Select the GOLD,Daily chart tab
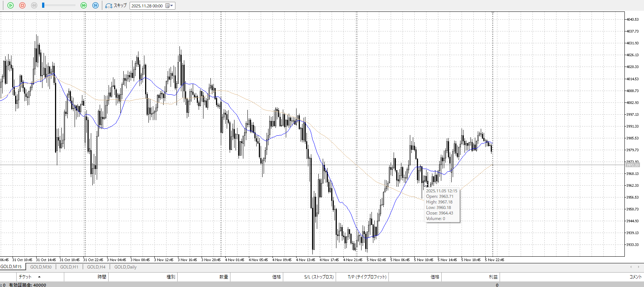 pyautogui.click(x=125, y=267)
